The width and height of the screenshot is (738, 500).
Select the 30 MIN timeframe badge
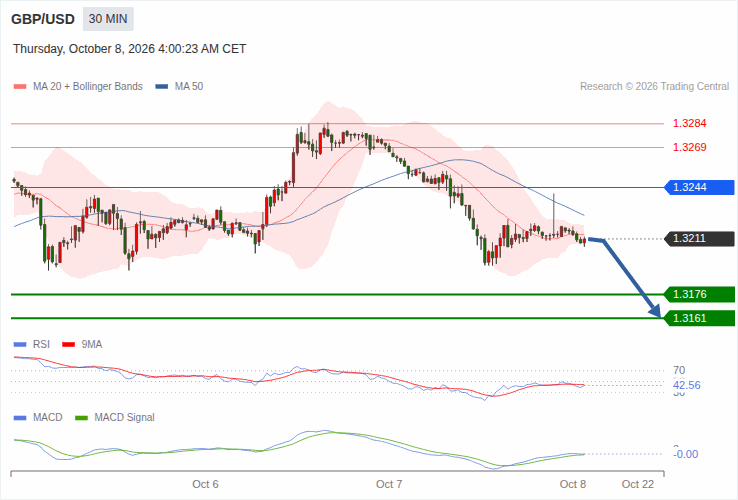coord(108,19)
